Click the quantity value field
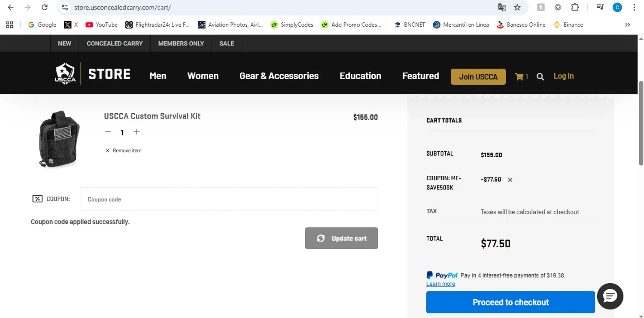Image resolution: width=644 pixels, height=318 pixels. tap(122, 133)
